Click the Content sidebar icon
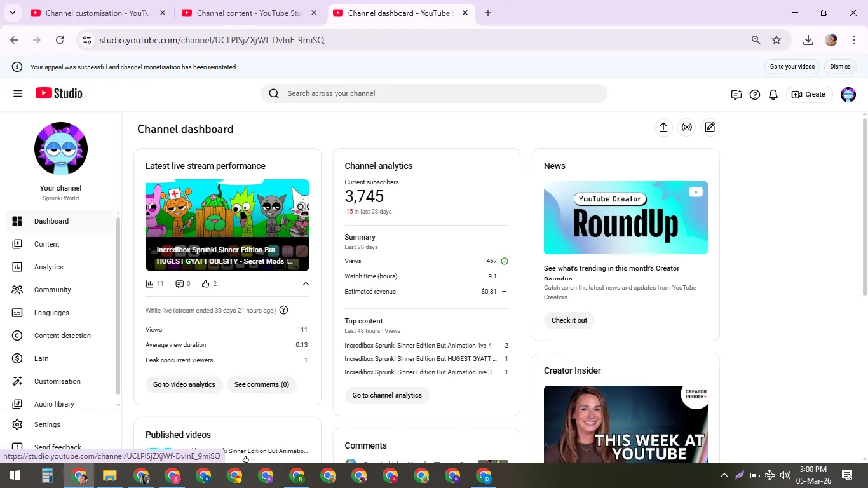868x488 pixels. coord(17,244)
